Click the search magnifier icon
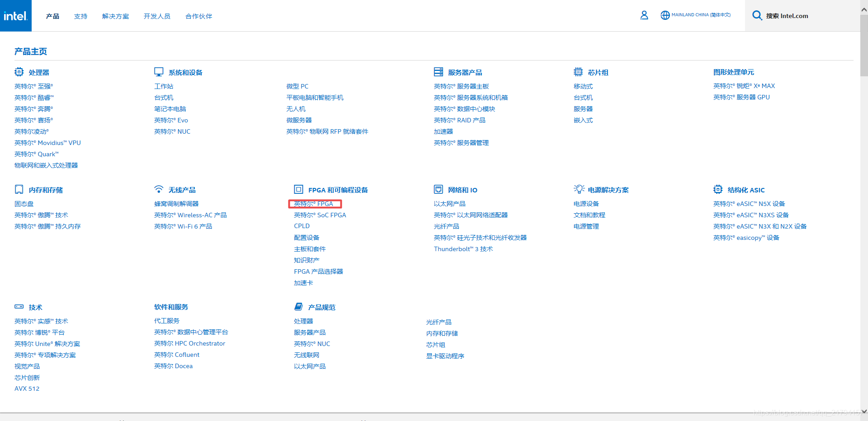 click(757, 15)
